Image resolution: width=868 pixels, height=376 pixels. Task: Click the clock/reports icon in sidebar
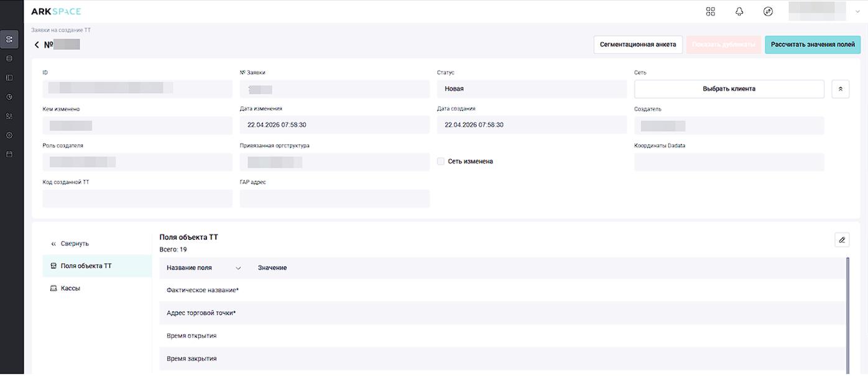coord(9,97)
